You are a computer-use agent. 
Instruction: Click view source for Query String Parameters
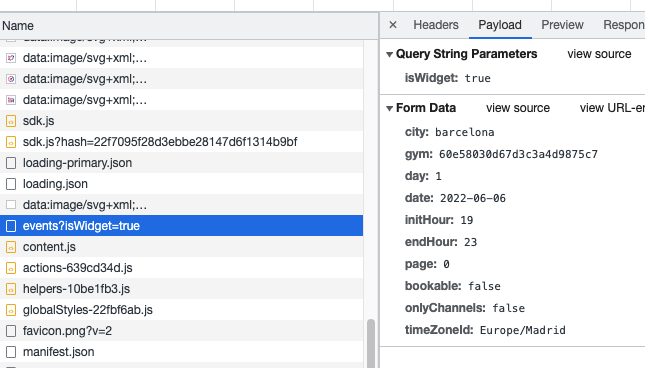point(599,54)
